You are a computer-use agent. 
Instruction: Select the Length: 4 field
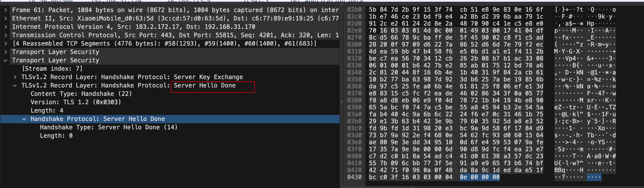tap(47, 111)
